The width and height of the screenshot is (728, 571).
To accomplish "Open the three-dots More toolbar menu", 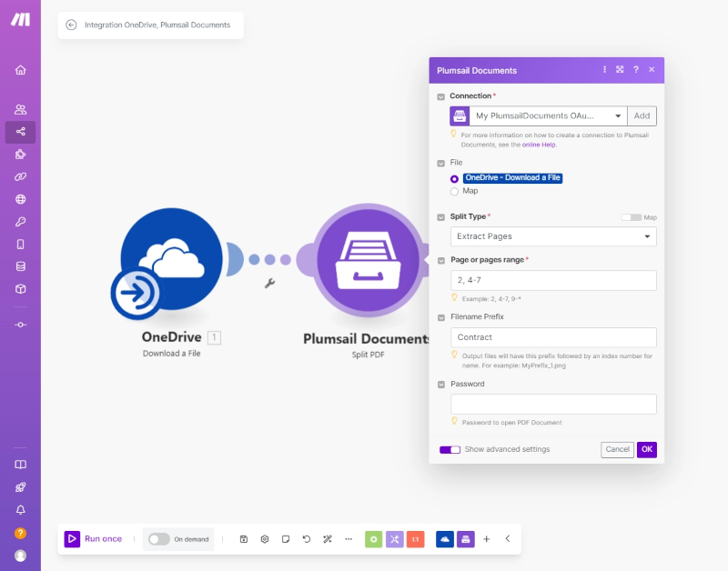I will 349,539.
